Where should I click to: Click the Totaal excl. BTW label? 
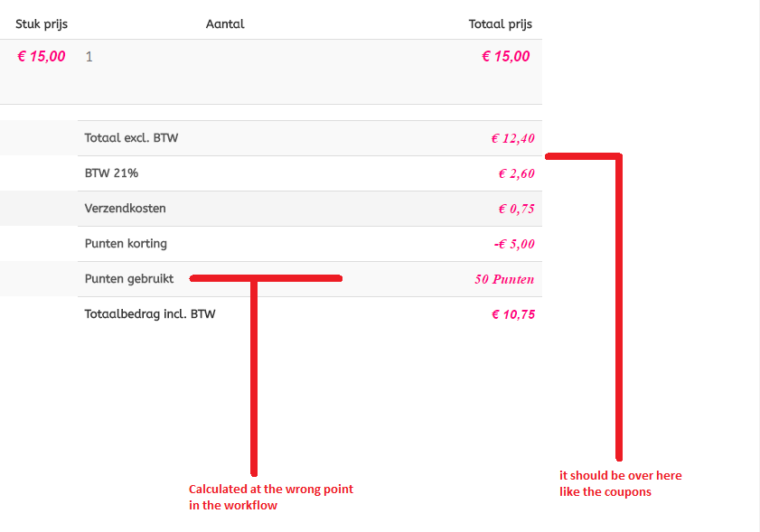pos(132,138)
